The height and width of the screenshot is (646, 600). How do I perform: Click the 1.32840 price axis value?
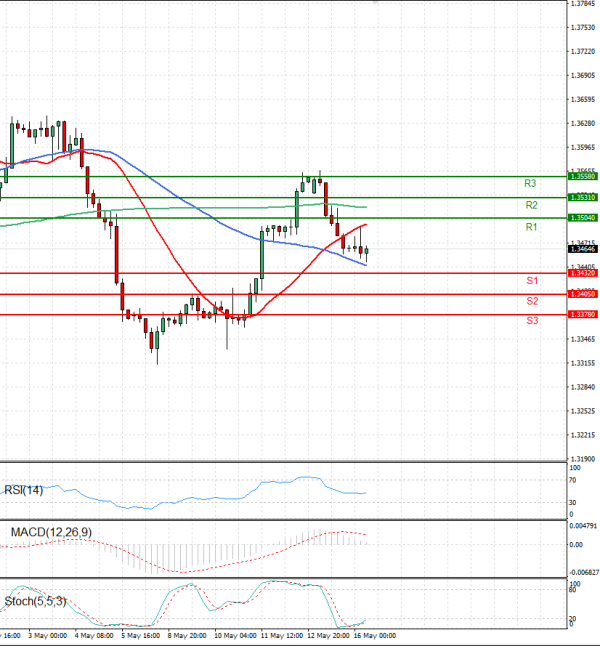point(583,387)
